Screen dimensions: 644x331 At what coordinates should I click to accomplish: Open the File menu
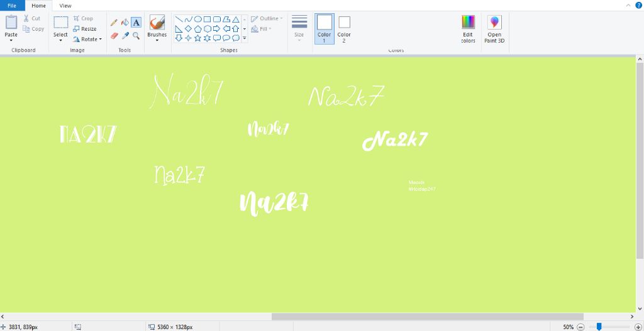12,6
